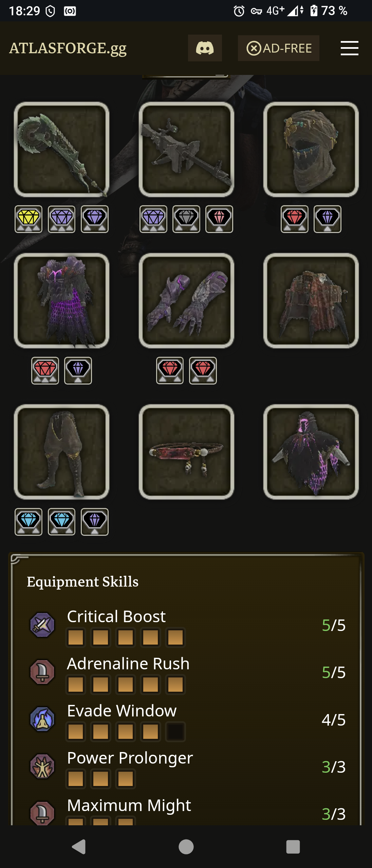The width and height of the screenshot is (372, 868).
Task: Click the Power Prolonger skill icon
Action: click(42, 766)
